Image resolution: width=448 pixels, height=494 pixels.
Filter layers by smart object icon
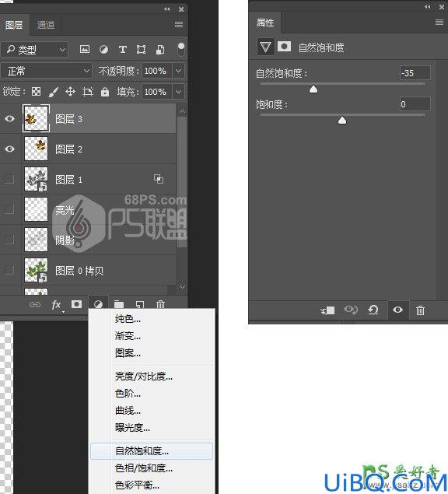point(160,50)
